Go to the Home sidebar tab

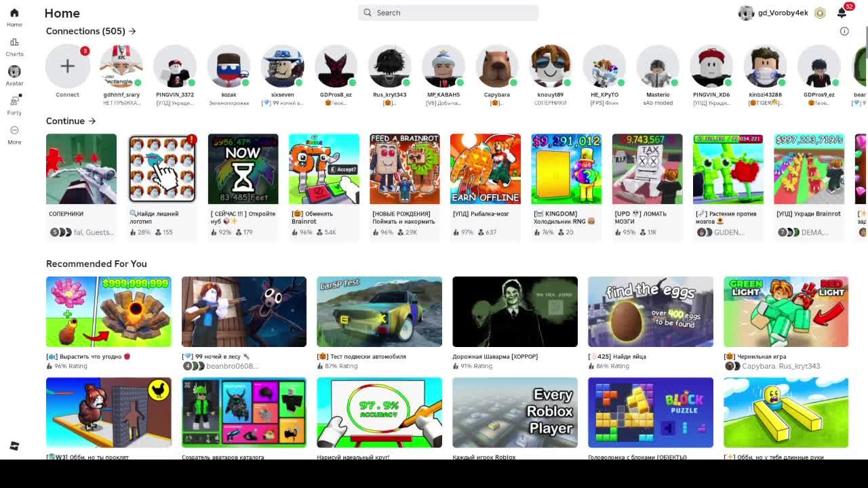coord(14,18)
